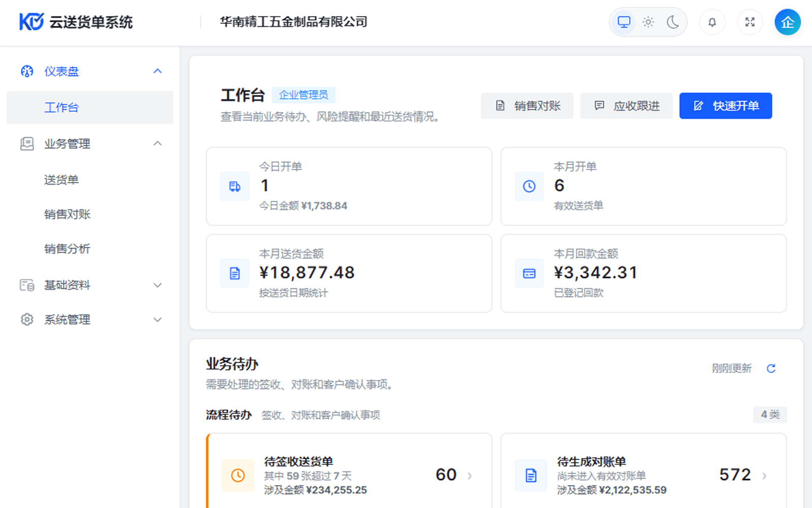Click the 本月回款金额 card icon
The width and height of the screenshot is (812, 508).
pyautogui.click(x=529, y=273)
